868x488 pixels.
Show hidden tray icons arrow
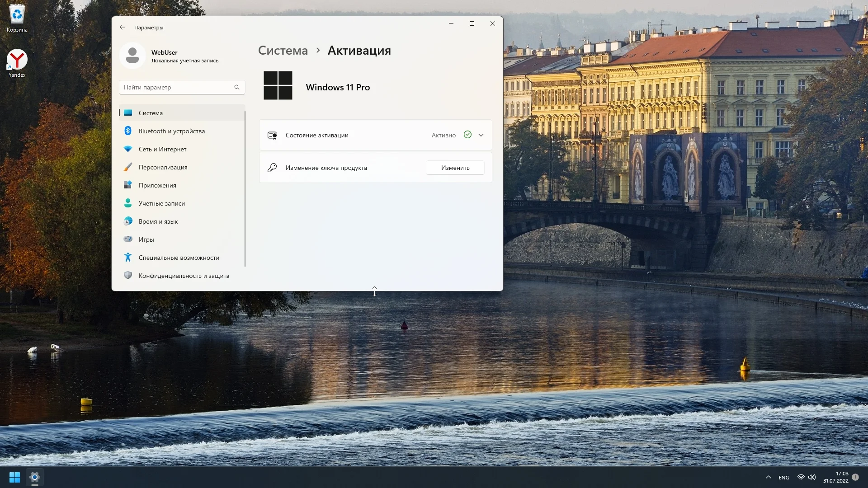pyautogui.click(x=768, y=477)
